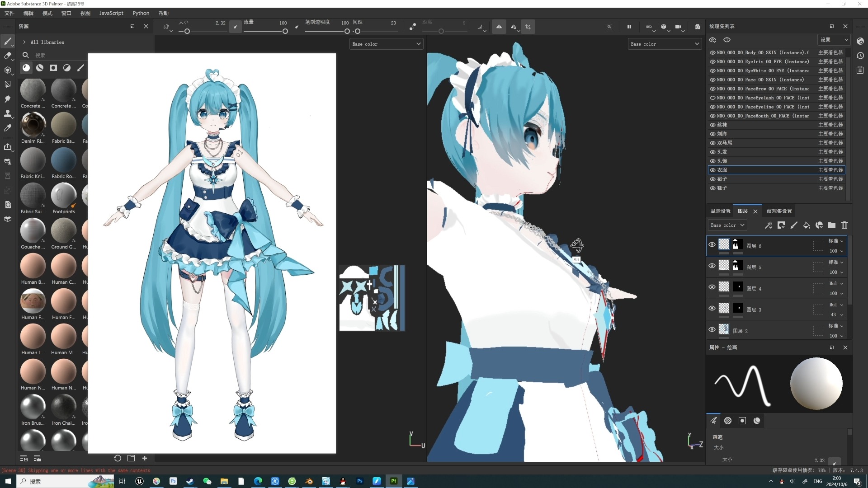
Task: Click the refresh button under assets panel
Action: (118, 458)
